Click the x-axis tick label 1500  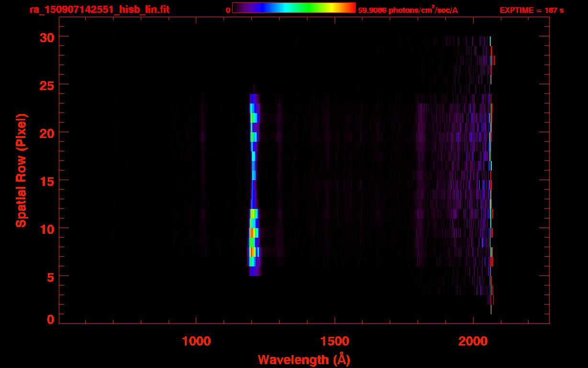click(334, 341)
